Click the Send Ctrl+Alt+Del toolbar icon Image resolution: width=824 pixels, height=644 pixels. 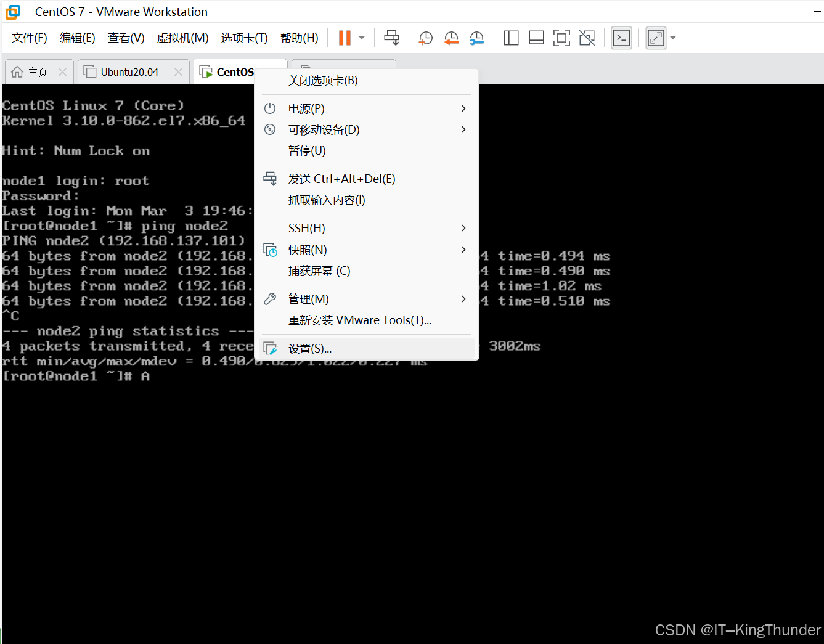[x=391, y=38]
